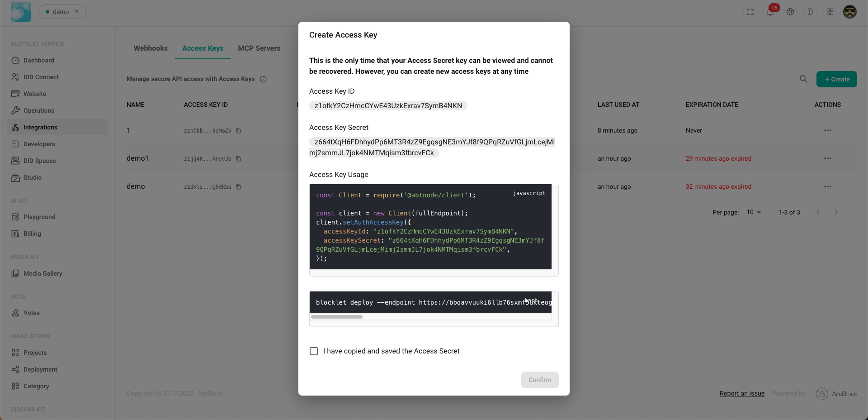
Task: Enter fullscreen with the expand icon
Action: 750,12
